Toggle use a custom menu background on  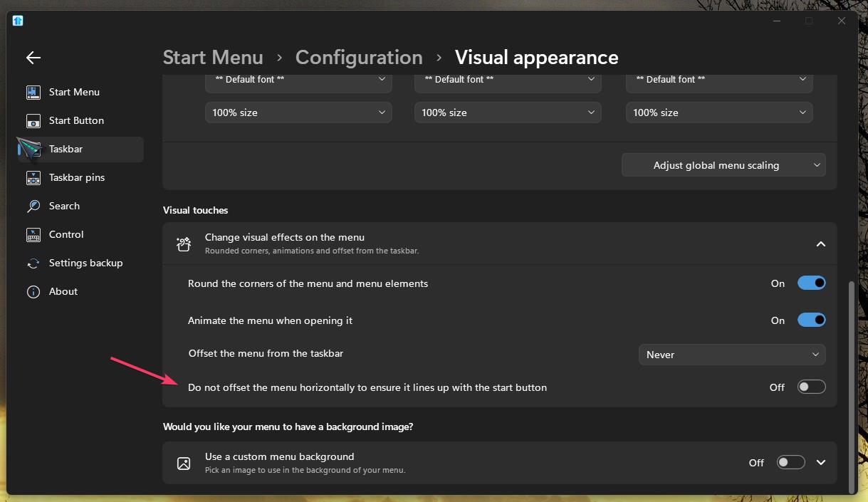tap(790, 463)
